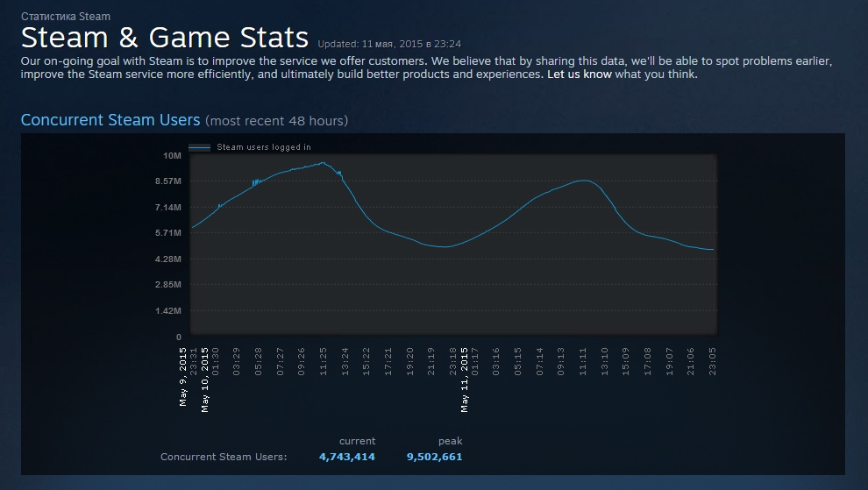The height and width of the screenshot is (490, 868).
Task: Click the 10M y-axis label
Action: click(x=172, y=155)
